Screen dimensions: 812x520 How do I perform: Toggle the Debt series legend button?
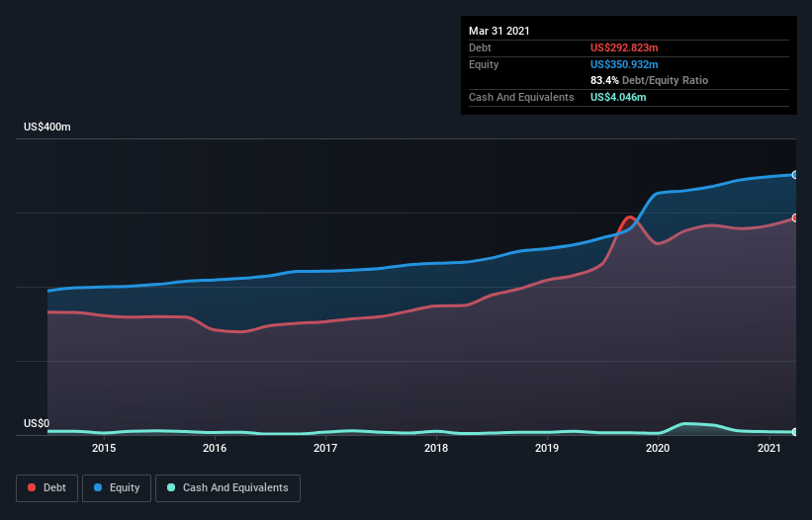(47, 488)
